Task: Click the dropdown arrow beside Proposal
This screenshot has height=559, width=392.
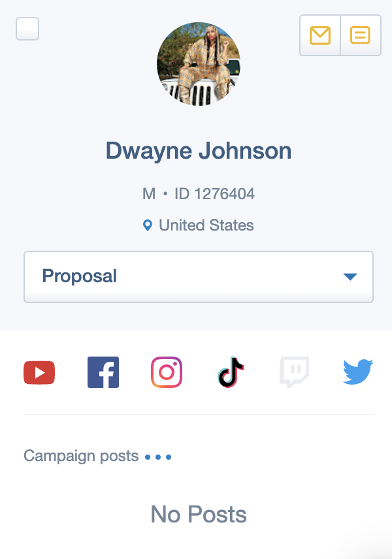Action: coord(350,277)
